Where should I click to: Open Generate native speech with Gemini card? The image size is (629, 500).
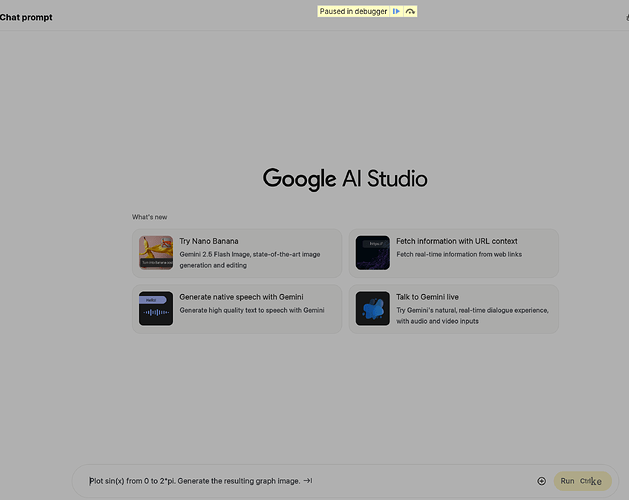pos(237,309)
